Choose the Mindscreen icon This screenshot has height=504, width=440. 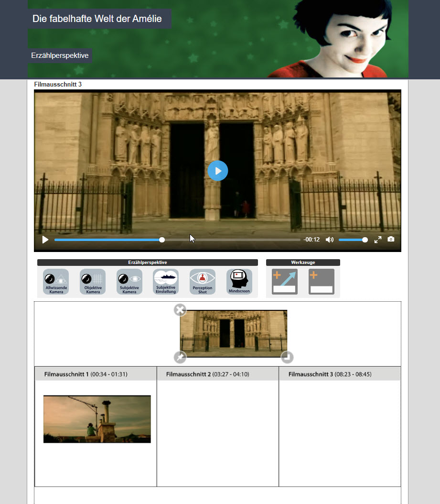[239, 282]
